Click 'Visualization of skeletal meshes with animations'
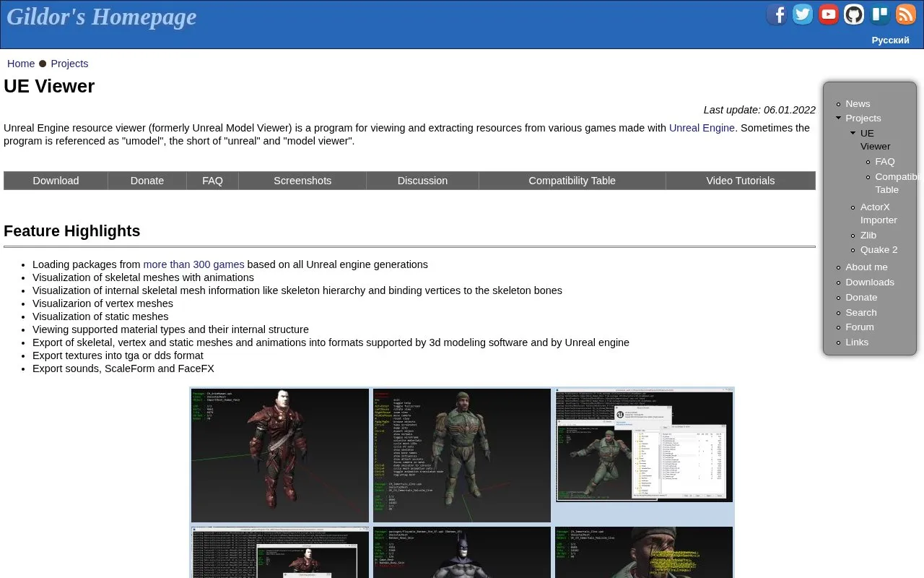Screen dimensions: 924x578 click(x=143, y=277)
